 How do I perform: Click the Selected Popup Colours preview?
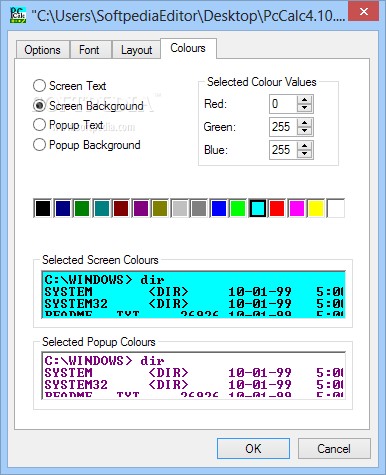click(x=193, y=376)
